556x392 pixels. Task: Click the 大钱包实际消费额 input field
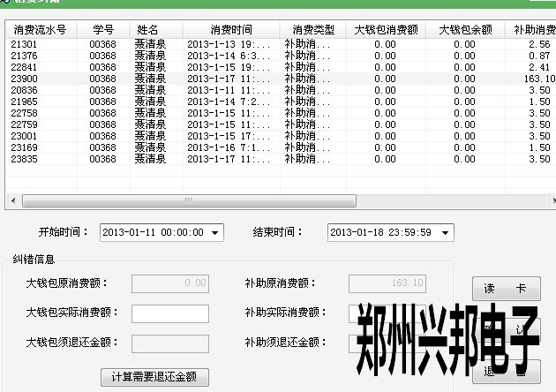tap(170, 313)
